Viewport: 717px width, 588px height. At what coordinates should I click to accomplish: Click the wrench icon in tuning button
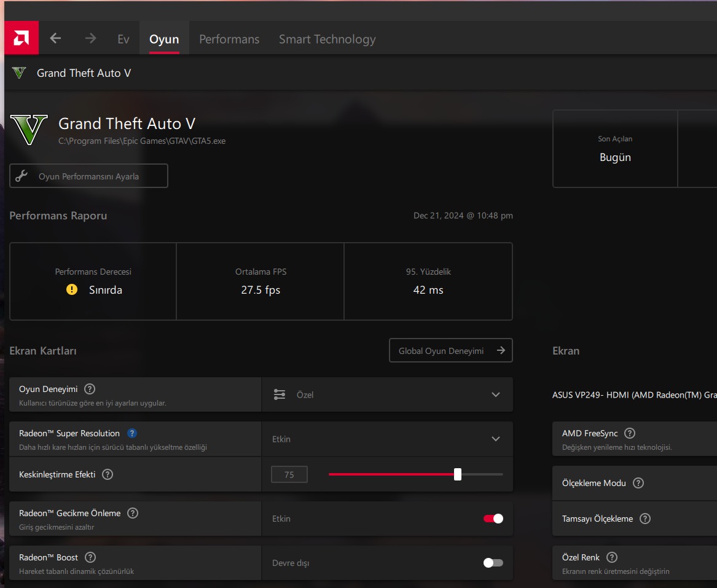click(22, 176)
